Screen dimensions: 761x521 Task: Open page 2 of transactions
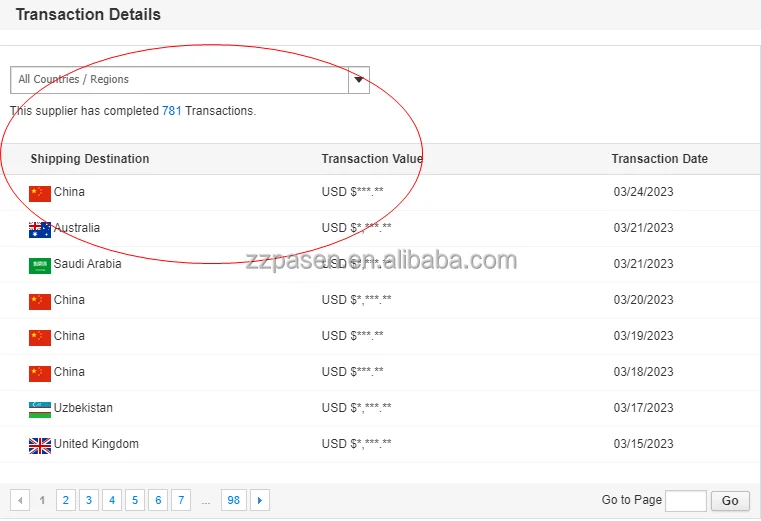66,500
